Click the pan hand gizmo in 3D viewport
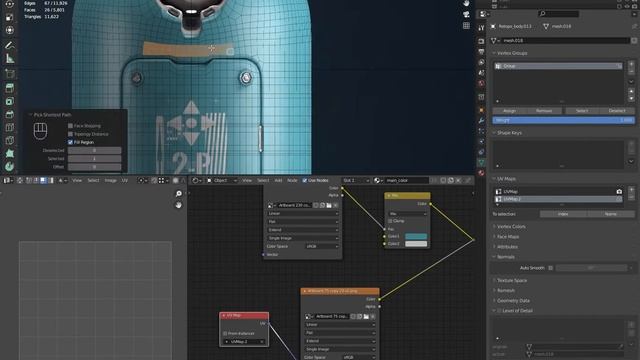 click(x=466, y=3)
